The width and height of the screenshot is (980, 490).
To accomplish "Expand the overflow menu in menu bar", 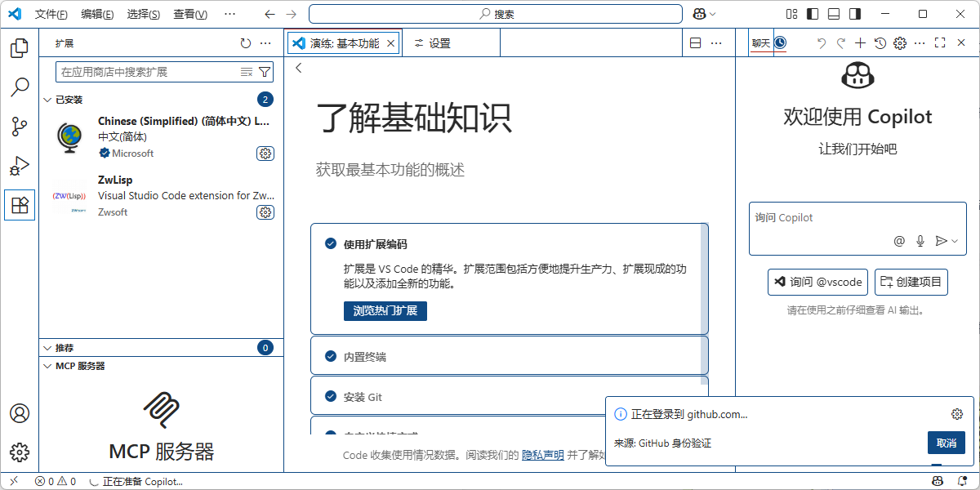I will [229, 14].
